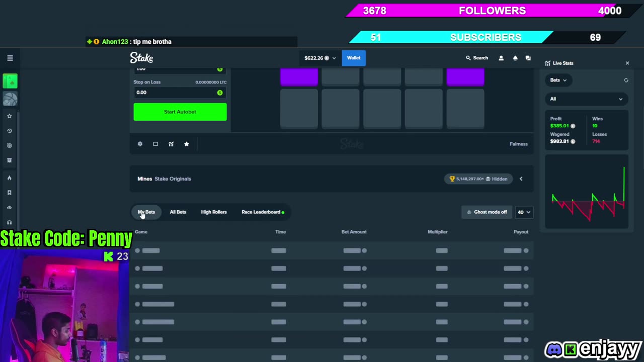644x362 pixels.
Task: Click the Bet Amount column header
Action: [354, 232]
